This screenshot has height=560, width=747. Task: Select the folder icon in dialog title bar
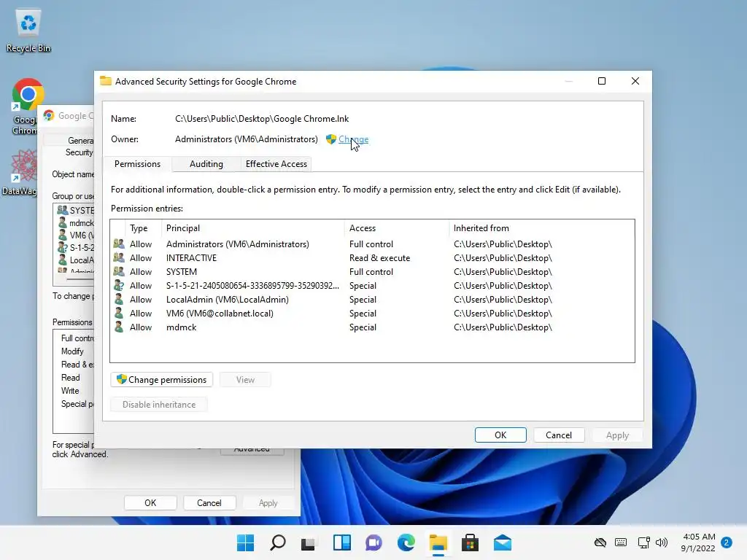pyautogui.click(x=106, y=81)
